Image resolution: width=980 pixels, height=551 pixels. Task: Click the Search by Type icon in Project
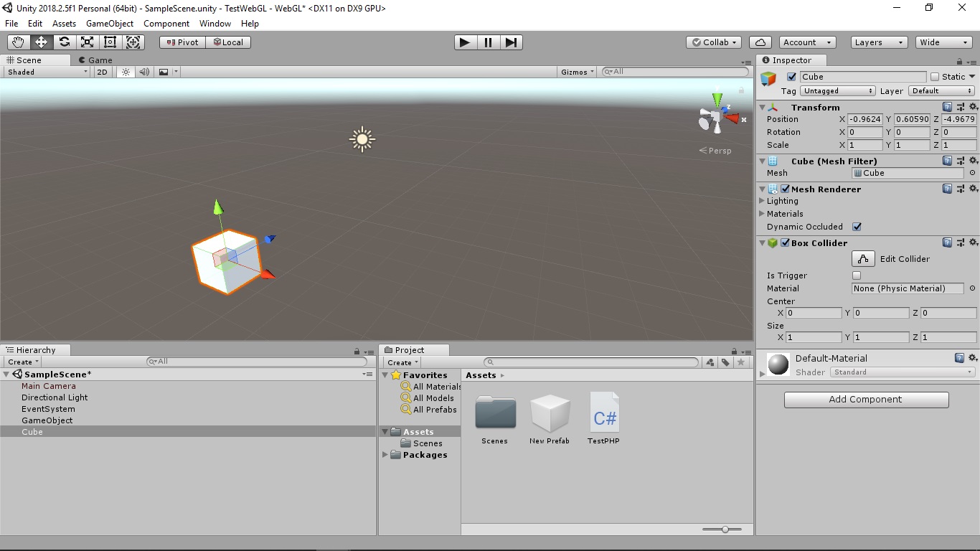710,362
